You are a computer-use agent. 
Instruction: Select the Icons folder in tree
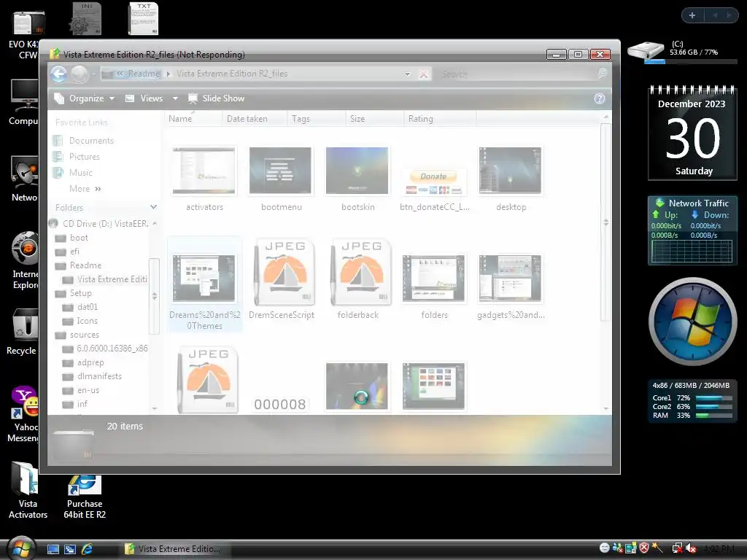tap(80, 321)
